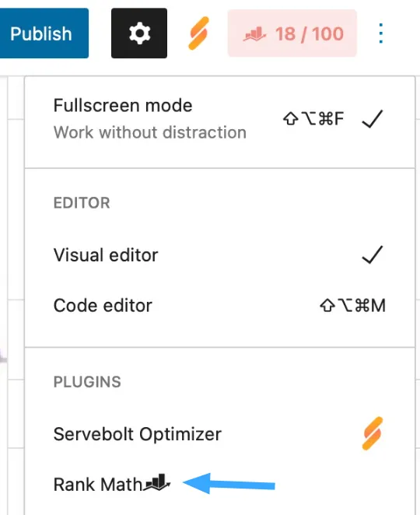Click the Work without distraction description
The width and height of the screenshot is (420, 515).
(x=150, y=132)
